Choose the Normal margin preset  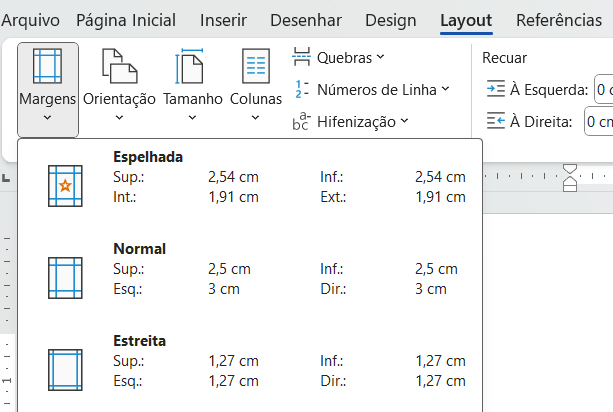[x=65, y=277]
